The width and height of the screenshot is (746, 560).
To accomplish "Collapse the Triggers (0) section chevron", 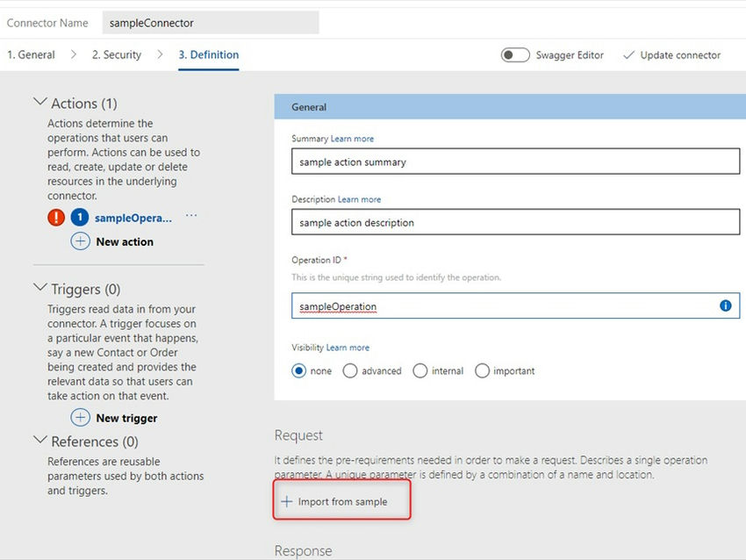I will 40,287.
